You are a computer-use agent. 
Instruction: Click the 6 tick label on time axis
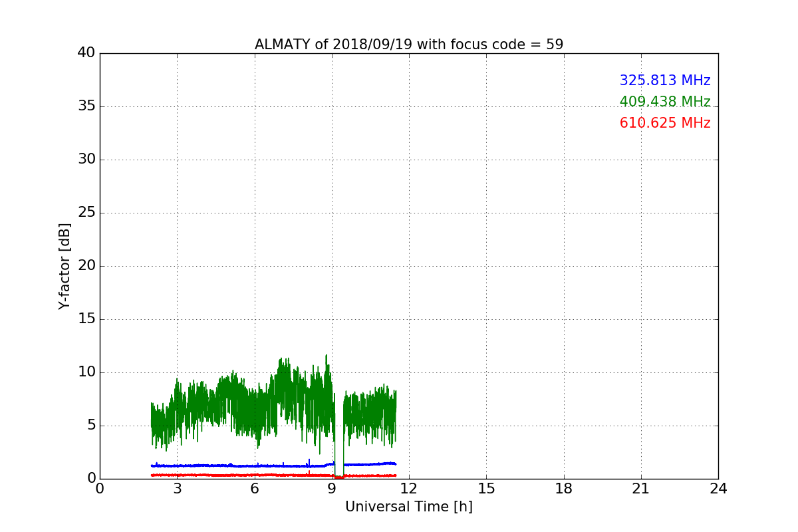(x=255, y=489)
